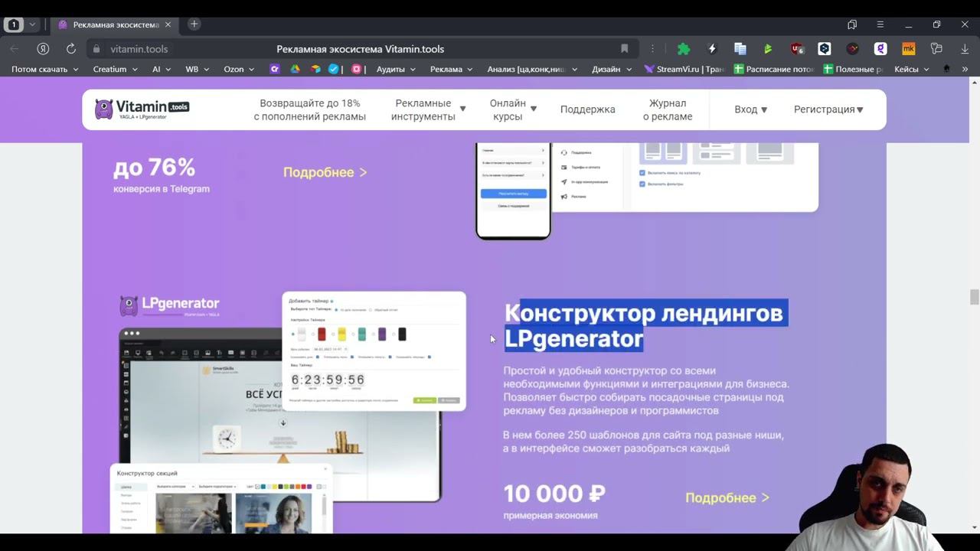Open a new browser tab
980x551 pixels.
(x=194, y=24)
